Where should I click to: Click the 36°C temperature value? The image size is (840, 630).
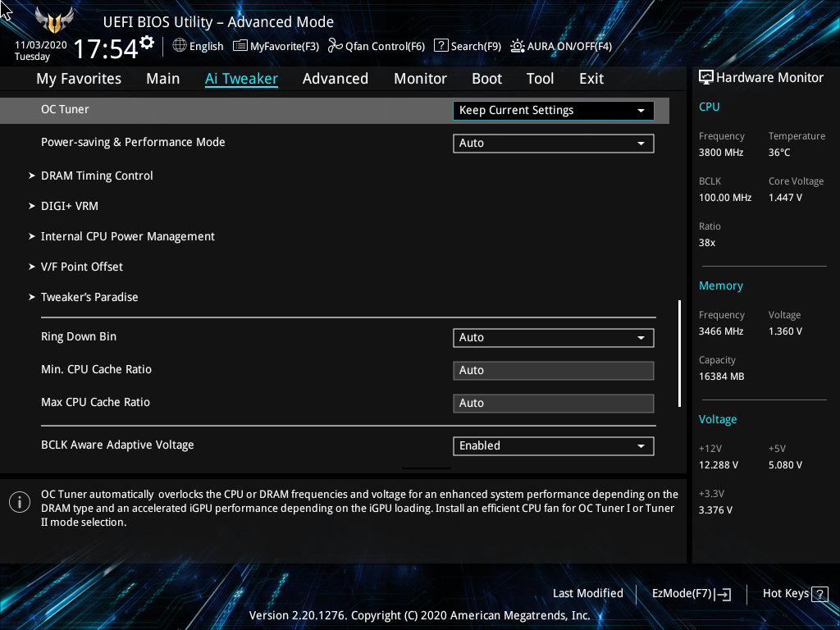779,153
